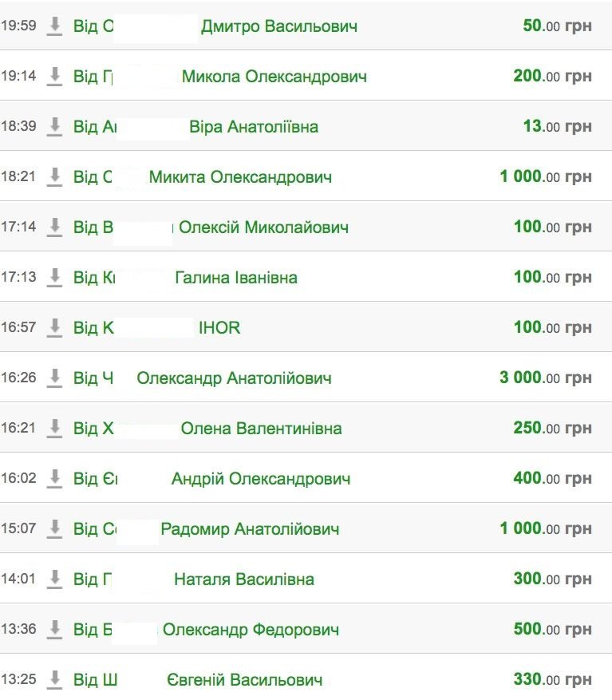This screenshot has height=700, width=612.
Task: Click download icon on 15:07 row
Action: click(54, 528)
